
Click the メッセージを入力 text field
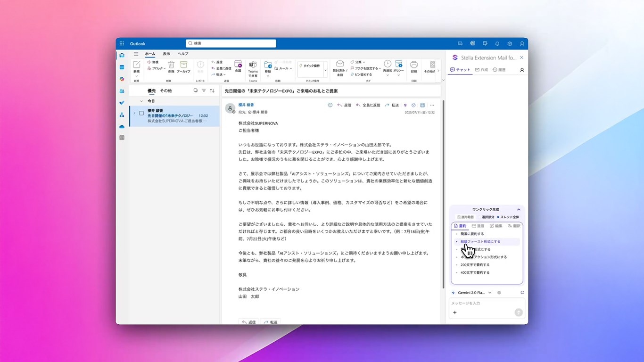pos(487,303)
